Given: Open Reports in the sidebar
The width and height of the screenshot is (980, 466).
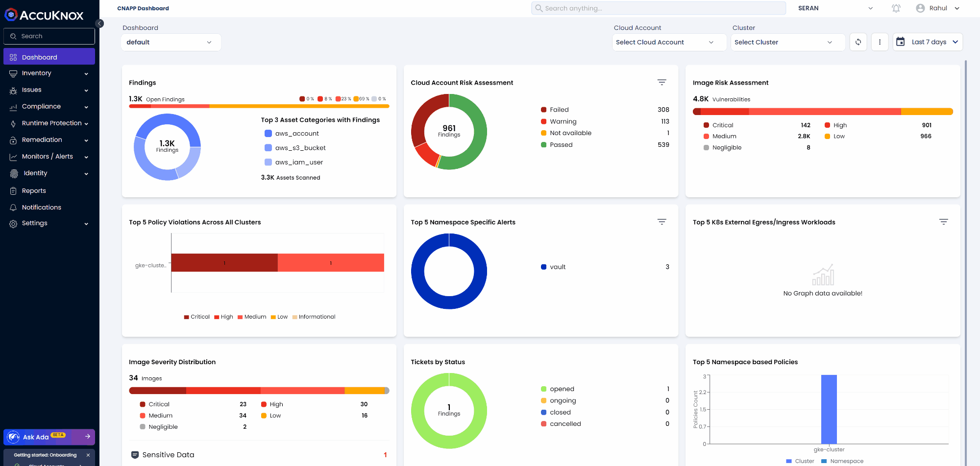Looking at the screenshot, I should tap(34, 191).
